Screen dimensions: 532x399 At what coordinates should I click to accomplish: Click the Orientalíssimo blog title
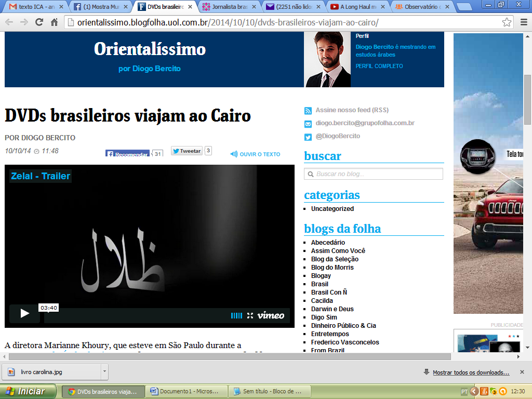coord(150,49)
